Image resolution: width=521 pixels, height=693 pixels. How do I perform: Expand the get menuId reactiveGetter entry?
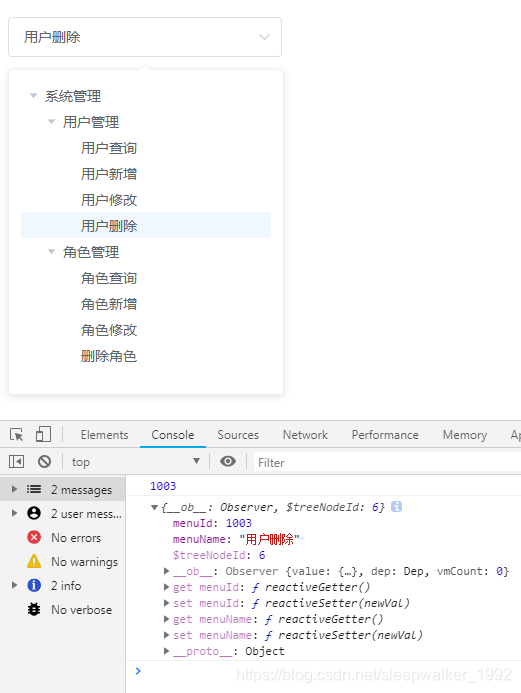(167, 587)
